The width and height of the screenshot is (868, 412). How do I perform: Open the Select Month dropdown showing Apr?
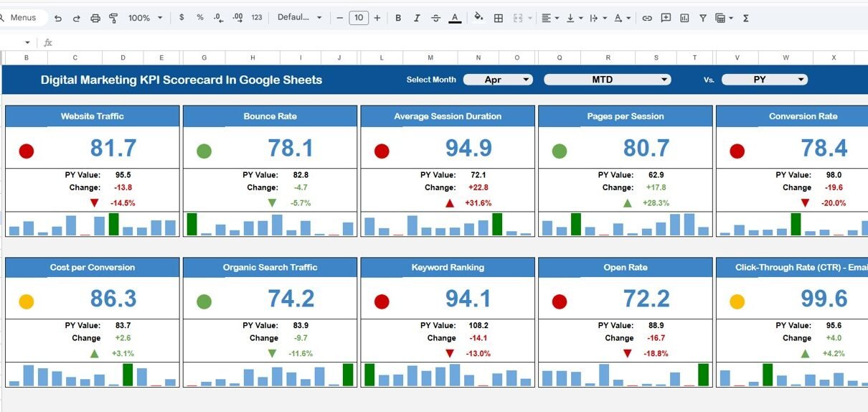[498, 80]
